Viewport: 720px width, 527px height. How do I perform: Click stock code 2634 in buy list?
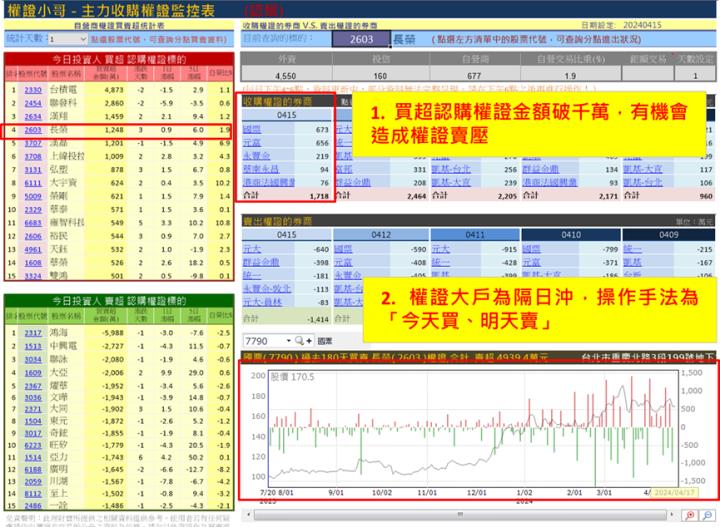(33, 117)
